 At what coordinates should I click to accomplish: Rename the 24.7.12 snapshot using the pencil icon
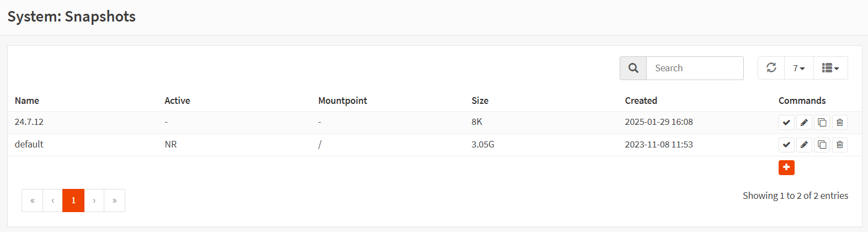click(804, 123)
